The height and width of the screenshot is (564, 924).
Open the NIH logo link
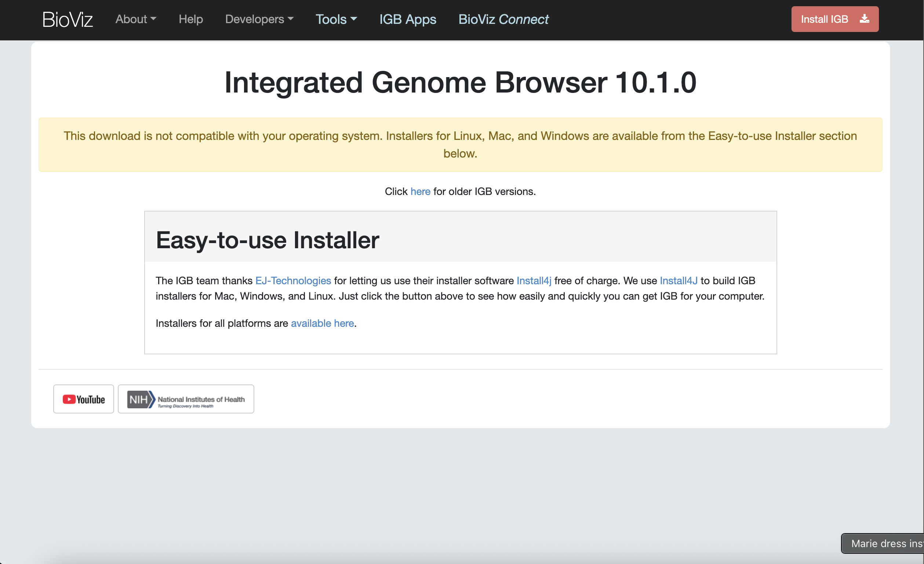coord(186,399)
